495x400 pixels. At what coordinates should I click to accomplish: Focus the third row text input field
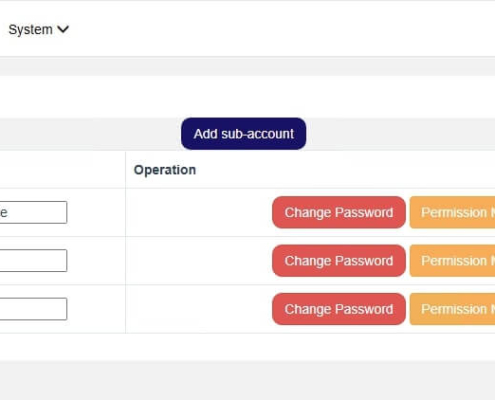click(33, 309)
